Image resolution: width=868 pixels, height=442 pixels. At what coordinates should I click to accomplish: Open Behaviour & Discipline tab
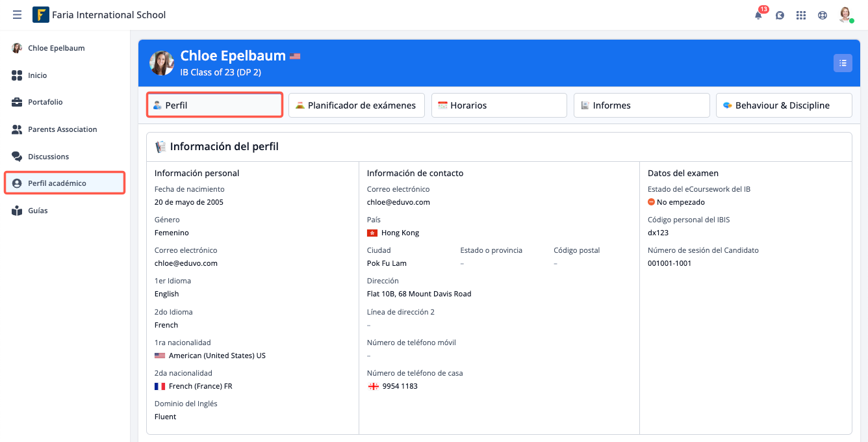[x=784, y=105]
